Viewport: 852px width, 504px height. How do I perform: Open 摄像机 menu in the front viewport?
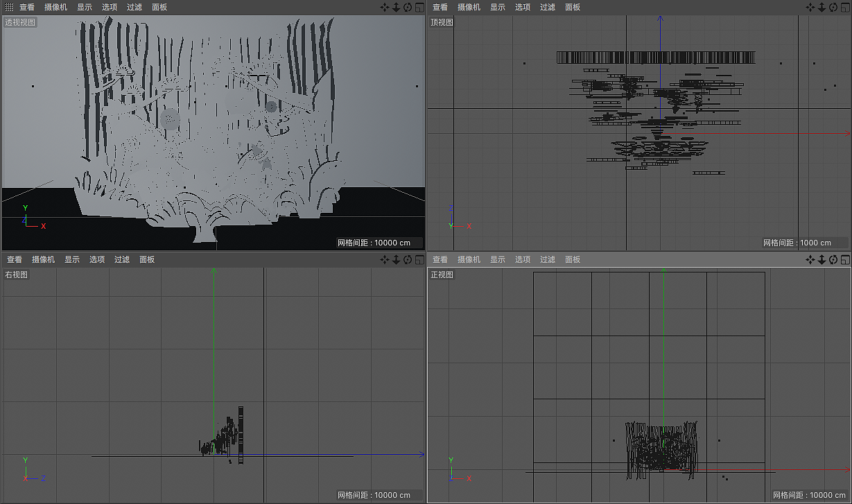pos(469,260)
